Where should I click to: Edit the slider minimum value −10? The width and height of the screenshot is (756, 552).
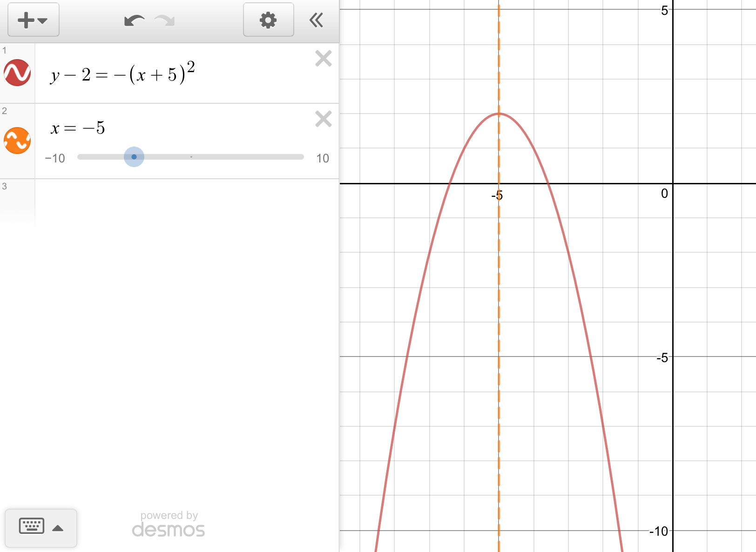(x=55, y=158)
